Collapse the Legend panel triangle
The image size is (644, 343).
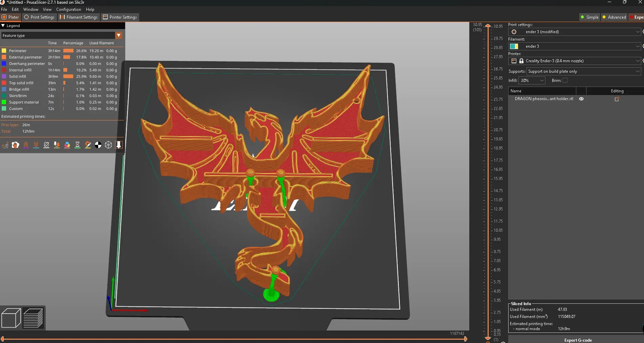click(x=3, y=26)
